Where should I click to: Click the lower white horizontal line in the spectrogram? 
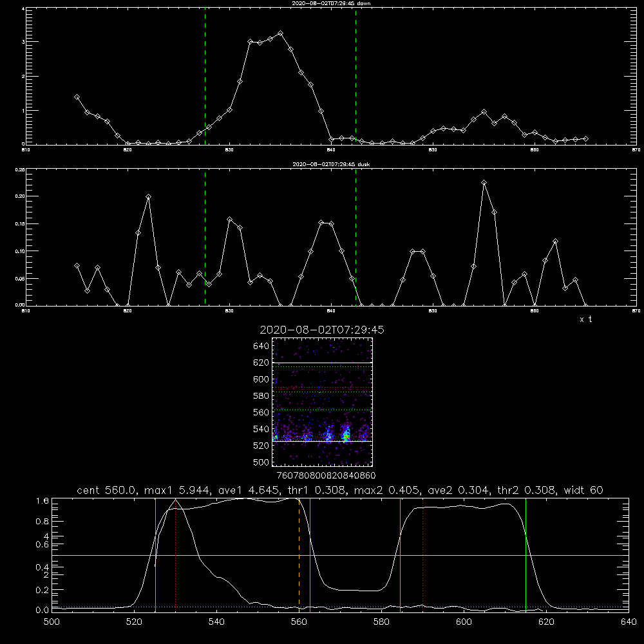[x=323, y=442]
